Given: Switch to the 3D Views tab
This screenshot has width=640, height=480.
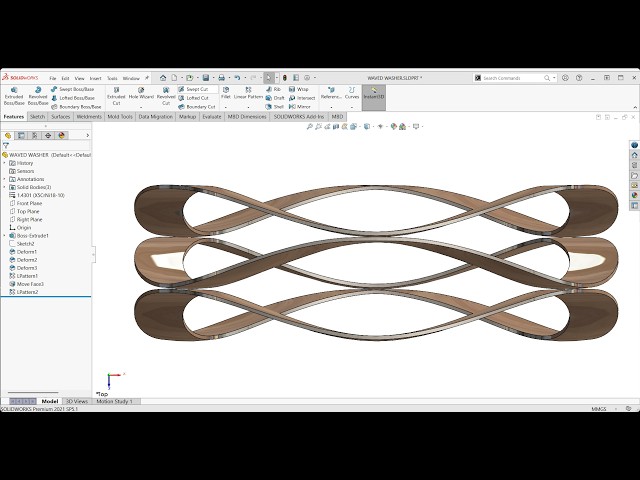Looking at the screenshot, I should click(x=77, y=401).
